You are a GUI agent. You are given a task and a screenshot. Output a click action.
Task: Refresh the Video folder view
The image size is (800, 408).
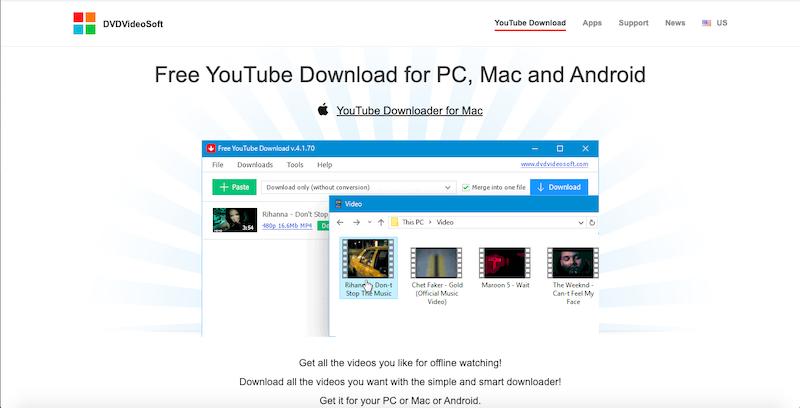click(x=592, y=222)
